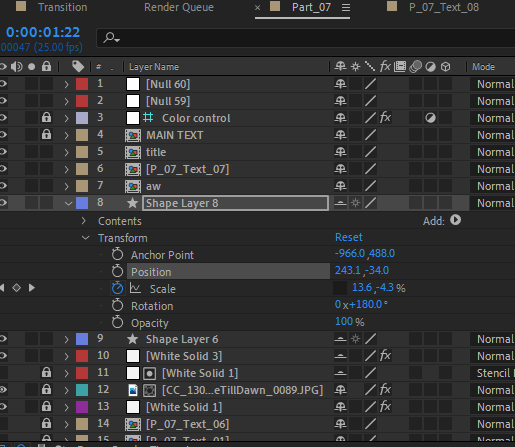Expand the Null 60 layer
Image resolution: width=515 pixels, height=447 pixels.
[x=66, y=84]
